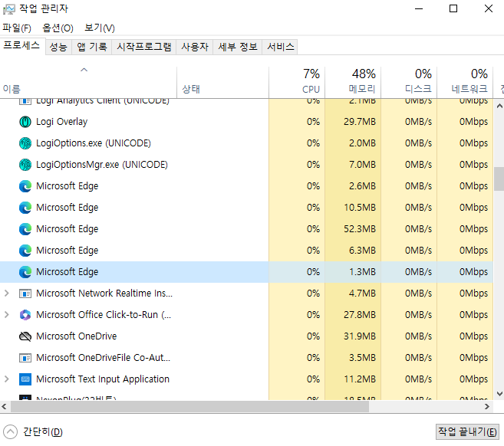
Task: Select the LogiOptionsMgr.exe (UNICODE) row
Action: (246, 165)
